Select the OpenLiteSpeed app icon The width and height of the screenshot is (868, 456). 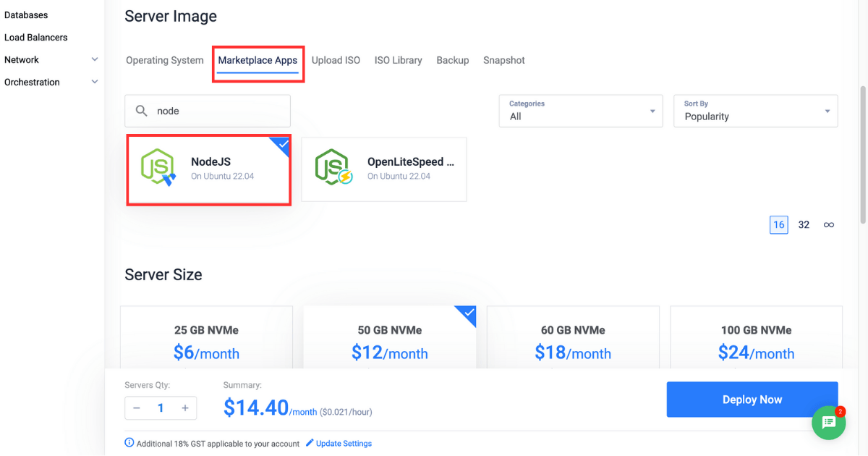[333, 169]
